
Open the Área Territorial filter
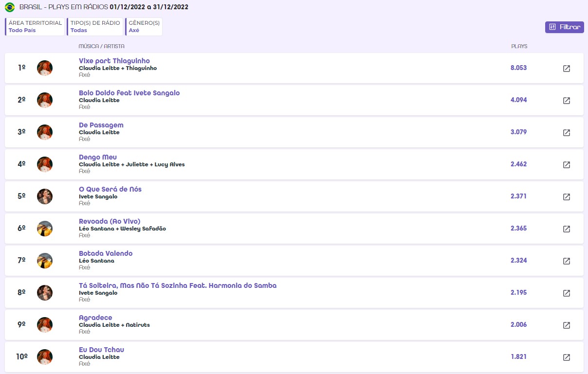coord(35,27)
